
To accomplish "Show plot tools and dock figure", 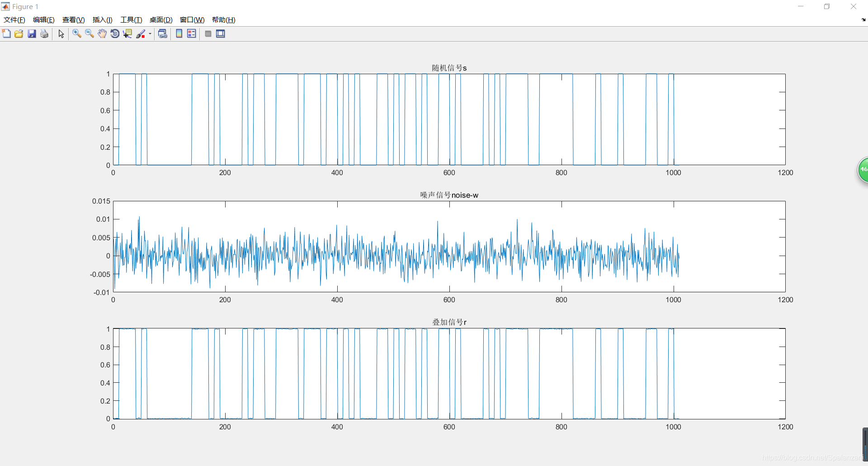I will click(221, 33).
